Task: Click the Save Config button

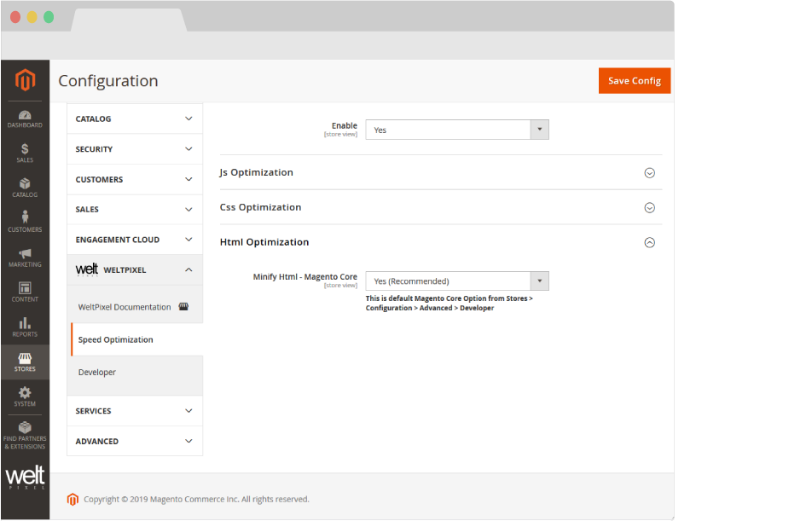Action: pos(634,80)
